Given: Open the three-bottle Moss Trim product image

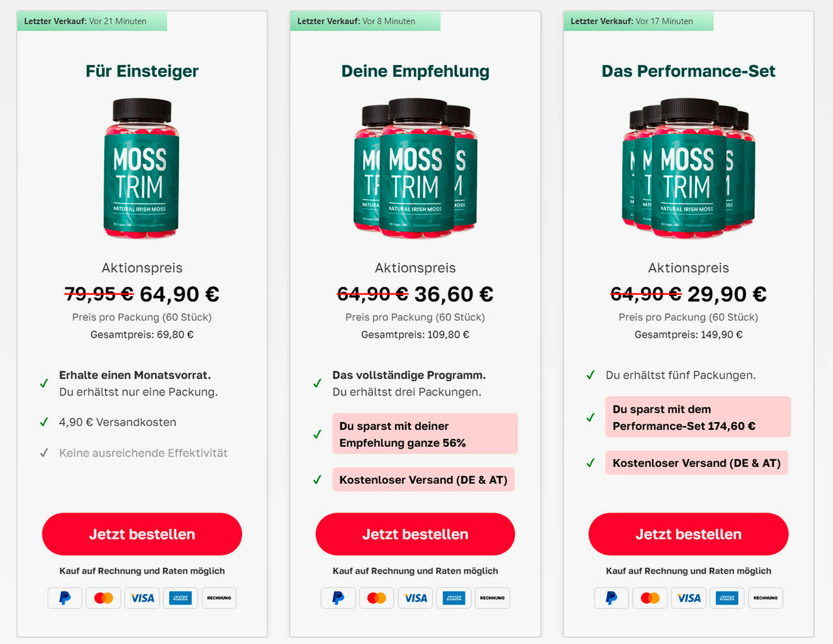Looking at the screenshot, I should tap(415, 168).
